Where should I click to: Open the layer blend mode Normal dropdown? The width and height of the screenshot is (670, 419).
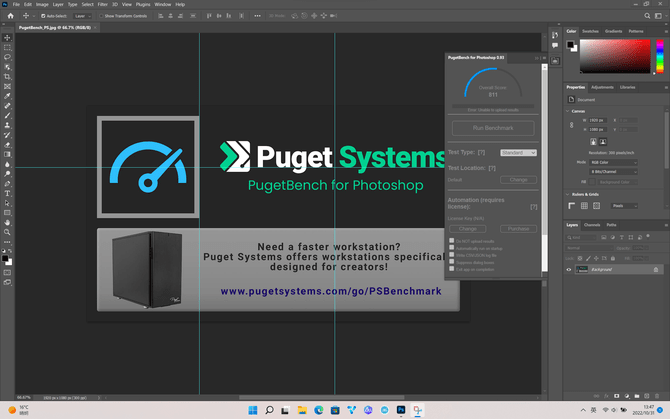click(x=589, y=248)
